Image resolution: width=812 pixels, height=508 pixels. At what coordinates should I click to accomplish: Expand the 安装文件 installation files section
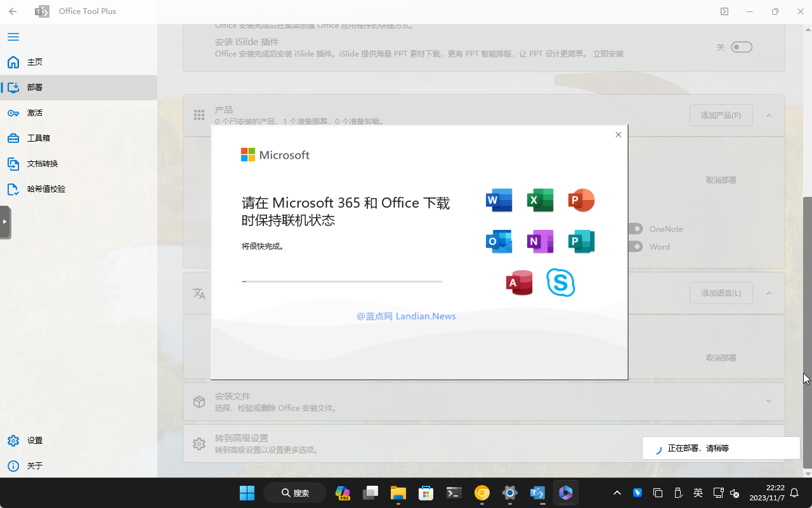pos(769,401)
